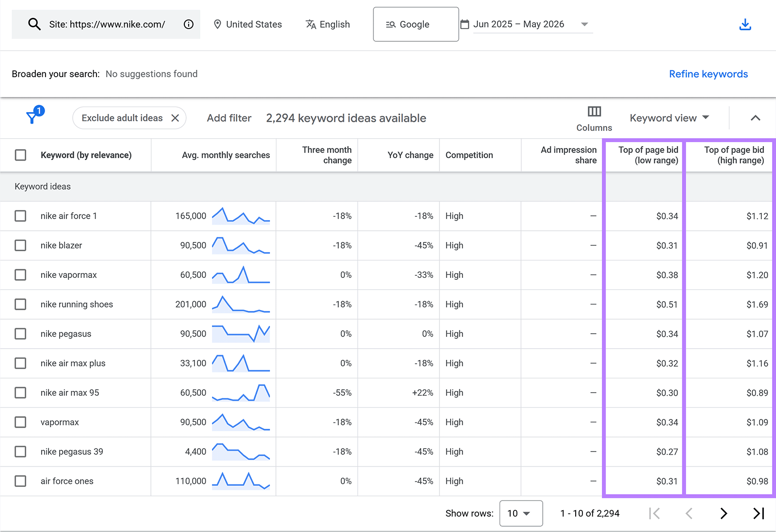Viewport: 776px width, 532px height.
Task: Jump to the last page of results
Action: click(x=759, y=513)
